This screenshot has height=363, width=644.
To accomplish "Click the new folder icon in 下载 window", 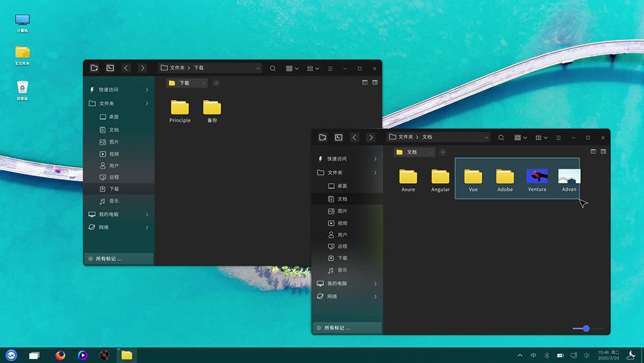I will point(94,68).
